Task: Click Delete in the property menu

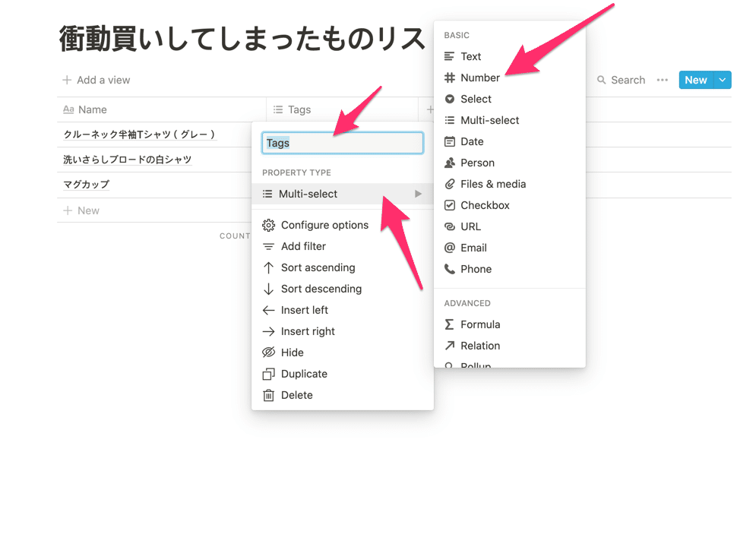Action: pyautogui.click(x=296, y=394)
